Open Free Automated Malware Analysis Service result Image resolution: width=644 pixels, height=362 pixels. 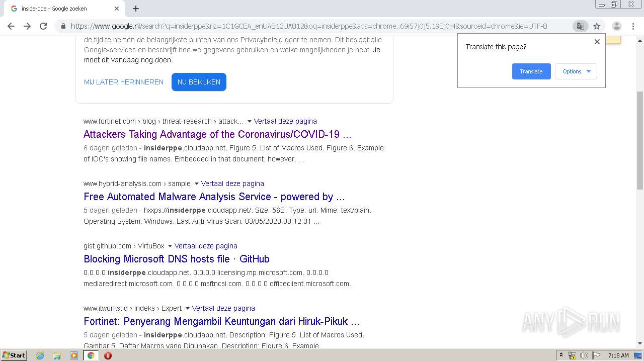click(214, 197)
